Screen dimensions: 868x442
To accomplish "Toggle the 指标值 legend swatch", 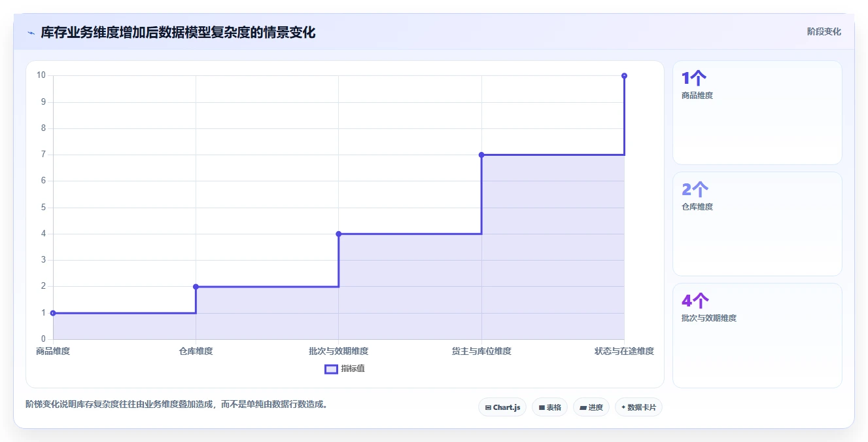I will pyautogui.click(x=331, y=369).
